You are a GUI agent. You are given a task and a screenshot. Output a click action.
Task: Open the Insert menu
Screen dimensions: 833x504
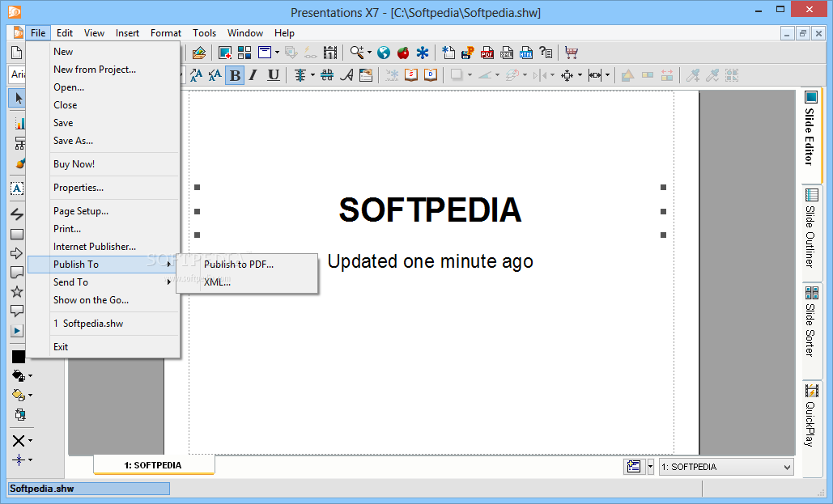pos(128,33)
